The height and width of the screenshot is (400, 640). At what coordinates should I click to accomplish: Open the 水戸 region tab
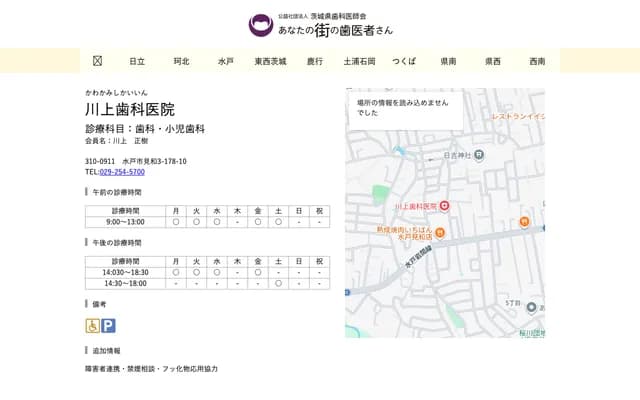coord(226,61)
